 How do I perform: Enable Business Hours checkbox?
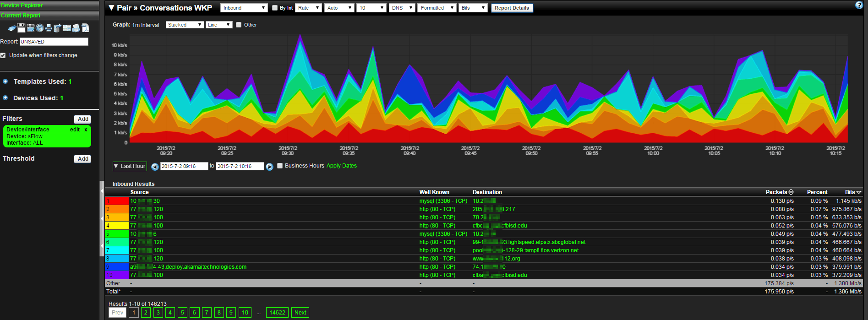tap(280, 166)
